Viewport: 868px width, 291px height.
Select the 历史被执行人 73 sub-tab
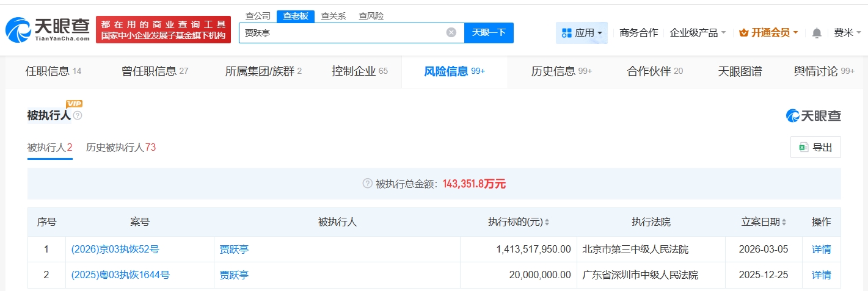pyautogui.click(x=121, y=148)
